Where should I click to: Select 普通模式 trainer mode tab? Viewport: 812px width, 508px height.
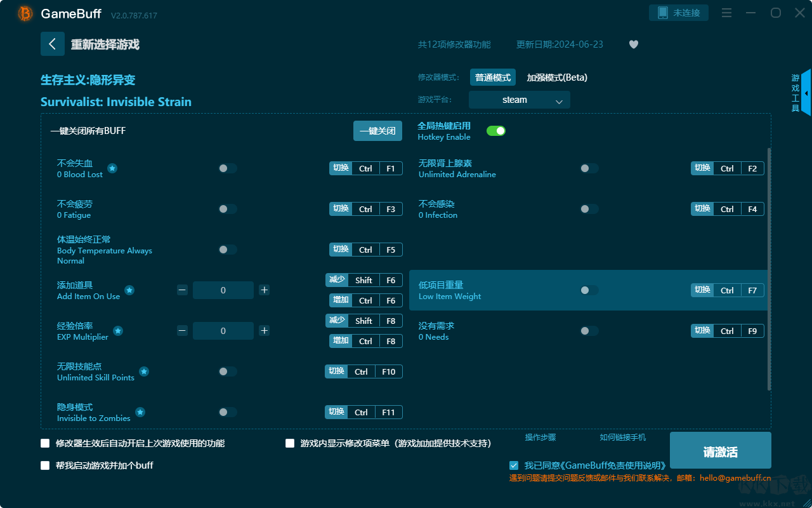click(x=493, y=77)
